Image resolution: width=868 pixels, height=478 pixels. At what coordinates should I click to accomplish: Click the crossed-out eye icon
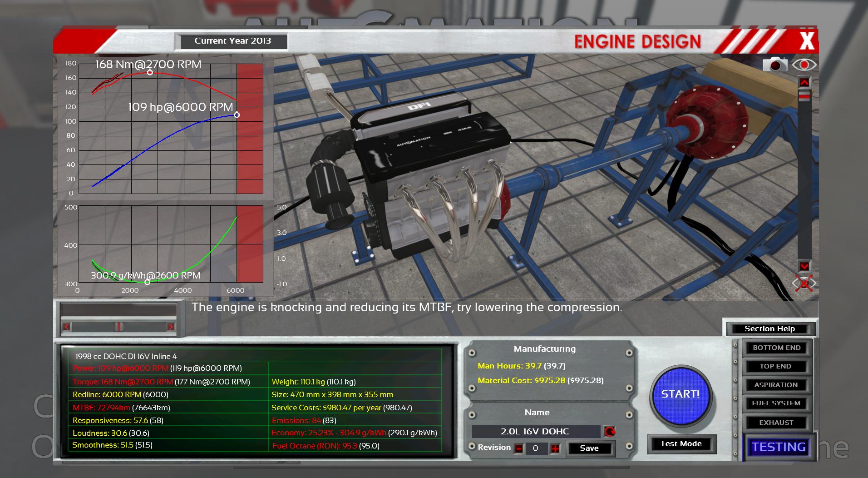coord(804,284)
